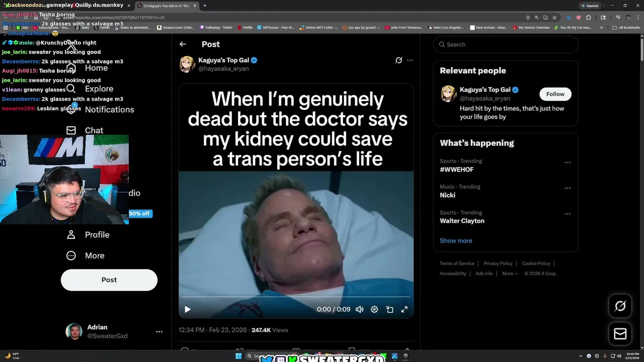Viewport: 644px width, 362px height.
Task: Open Chrome extensions puzzle icon
Action: 589,18
